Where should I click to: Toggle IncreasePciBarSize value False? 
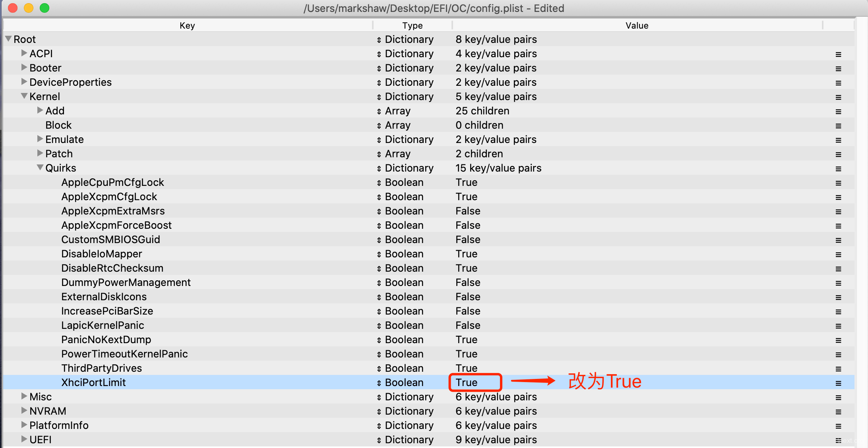[x=468, y=311]
